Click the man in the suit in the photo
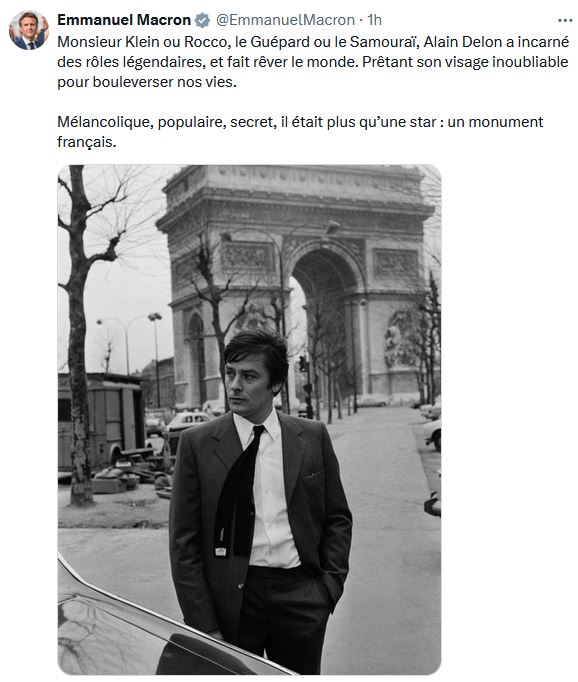Image resolution: width=578 pixels, height=682 pixels. (261, 500)
